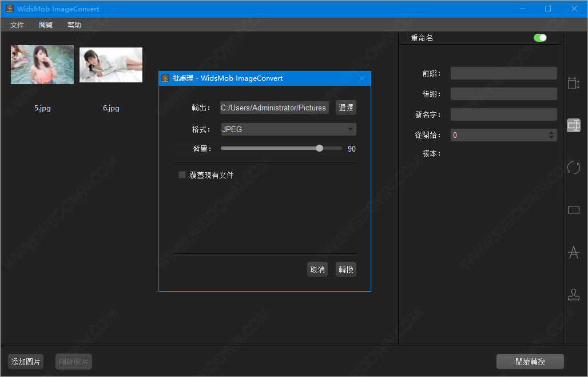Click the 刪除照片 delete photo button

(73, 362)
